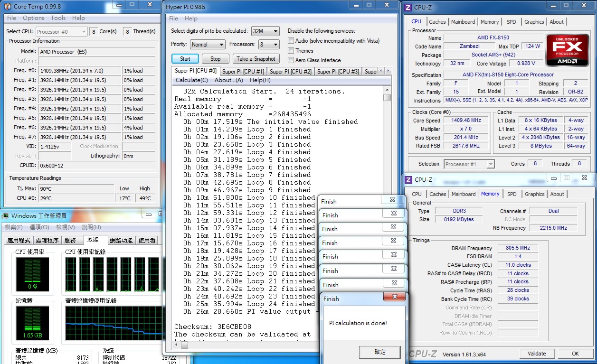Enable Audio service checkbox in Hyper PI
This screenshot has height=364, width=597.
(x=291, y=41)
